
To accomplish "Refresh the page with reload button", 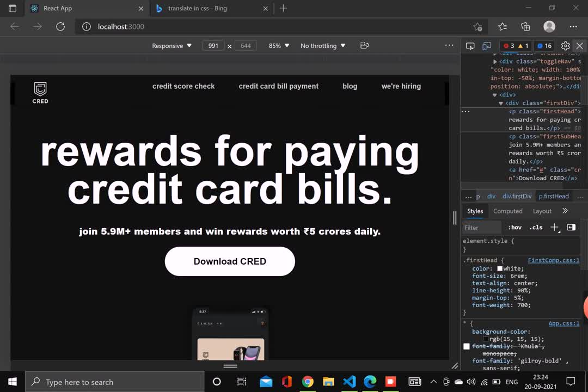I will point(60,27).
